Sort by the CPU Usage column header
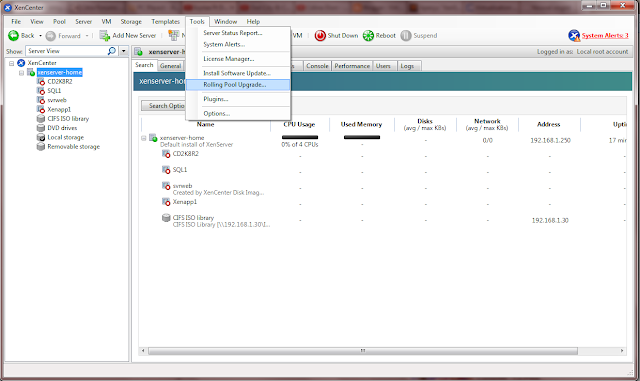 (x=299, y=124)
